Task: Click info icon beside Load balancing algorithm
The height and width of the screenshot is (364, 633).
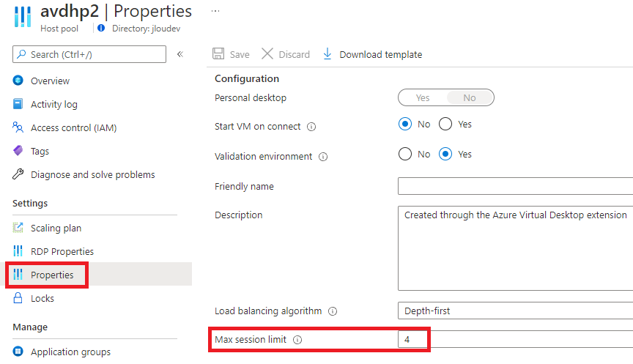Action: point(332,311)
